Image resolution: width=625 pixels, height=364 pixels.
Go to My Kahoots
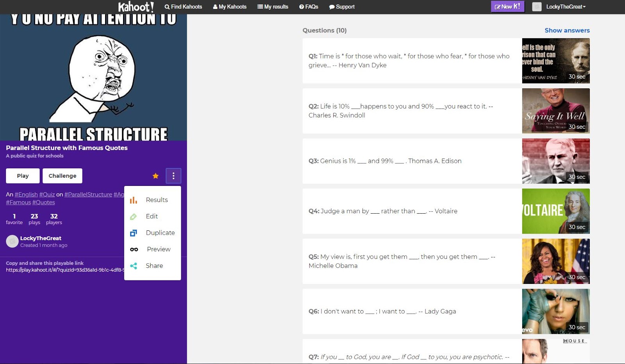pyautogui.click(x=230, y=7)
